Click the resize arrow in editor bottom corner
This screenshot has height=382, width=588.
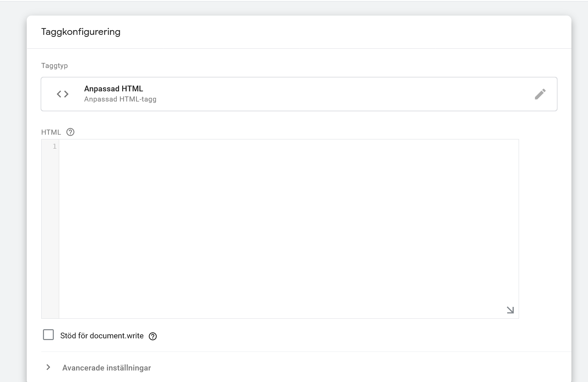tap(510, 310)
